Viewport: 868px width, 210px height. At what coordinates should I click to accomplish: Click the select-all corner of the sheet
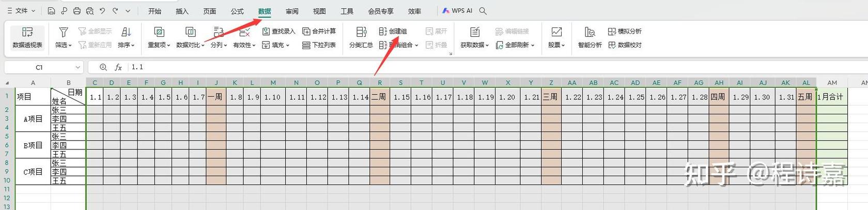point(7,83)
